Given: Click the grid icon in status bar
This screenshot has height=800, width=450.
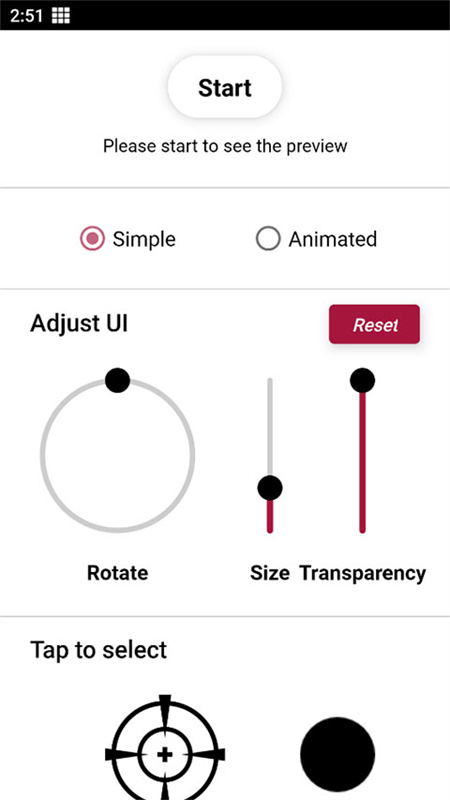Looking at the screenshot, I should (61, 16).
